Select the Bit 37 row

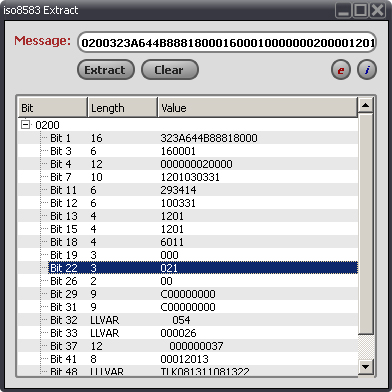[x=188, y=346]
